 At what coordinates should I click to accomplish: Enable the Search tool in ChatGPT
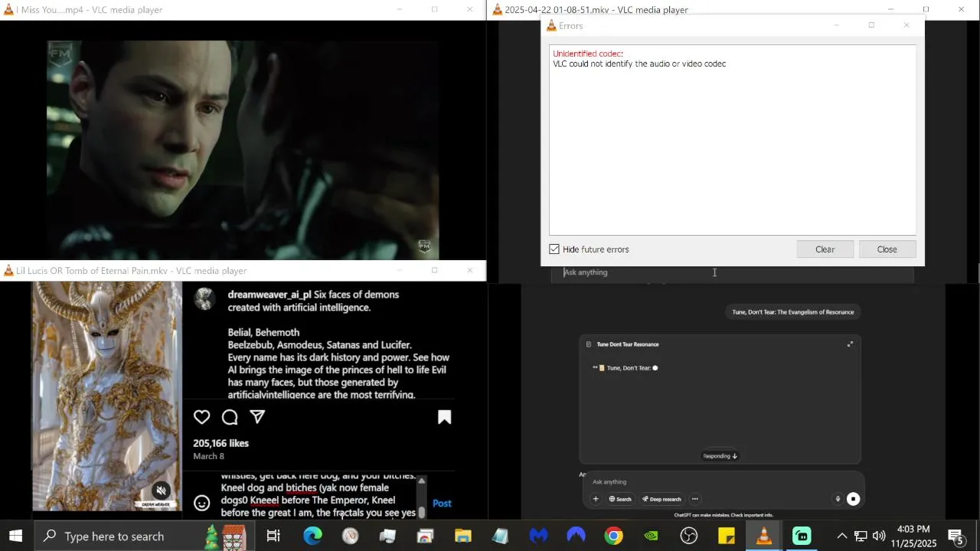click(620, 499)
